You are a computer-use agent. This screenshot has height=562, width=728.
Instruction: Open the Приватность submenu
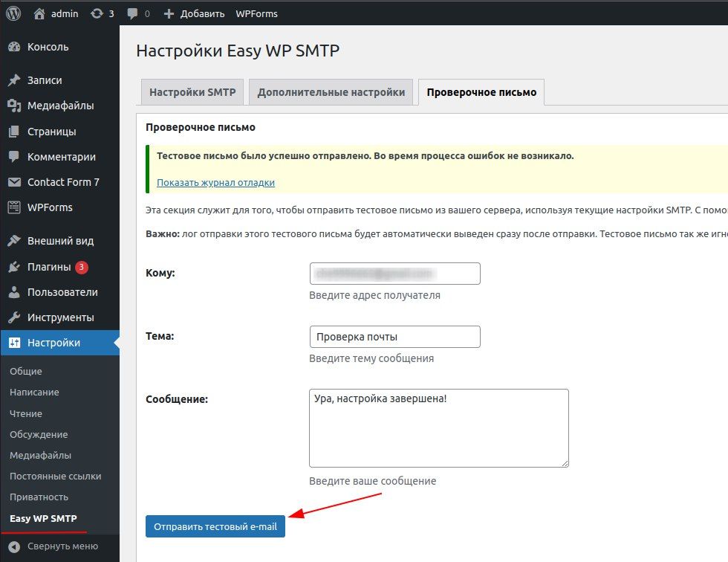39,497
